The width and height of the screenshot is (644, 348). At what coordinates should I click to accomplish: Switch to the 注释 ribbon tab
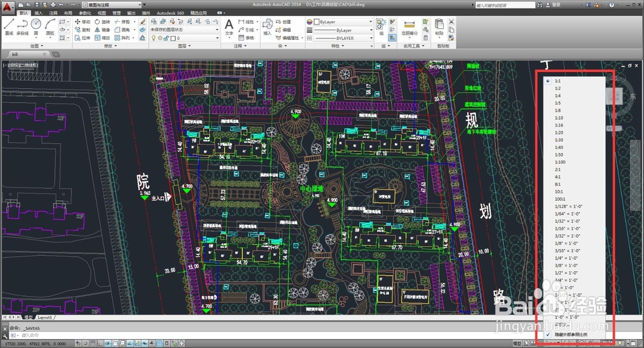pyautogui.click(x=53, y=13)
